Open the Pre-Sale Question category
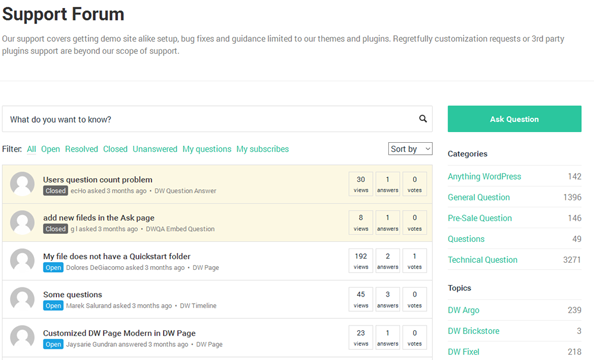 click(x=480, y=218)
